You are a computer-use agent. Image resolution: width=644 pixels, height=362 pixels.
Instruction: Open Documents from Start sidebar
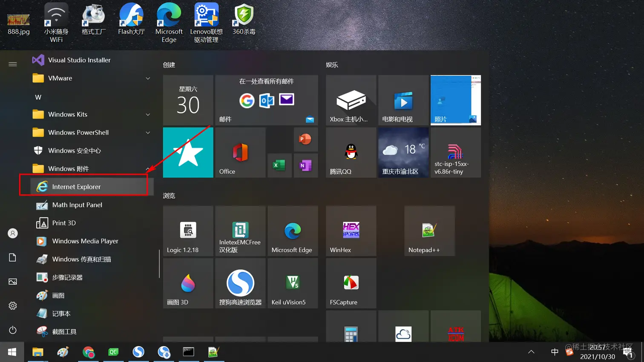tap(13, 257)
